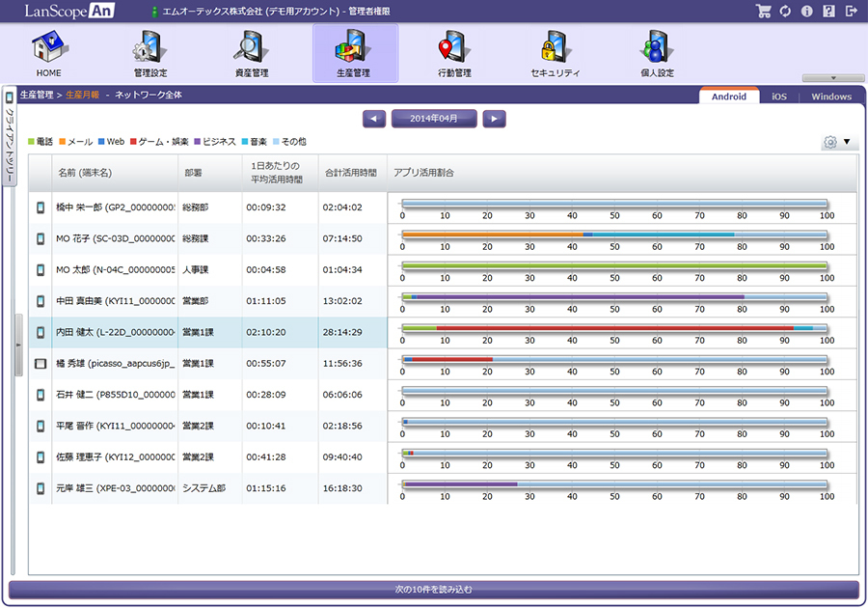
Task: Open the help question mark icon
Action: [828, 12]
